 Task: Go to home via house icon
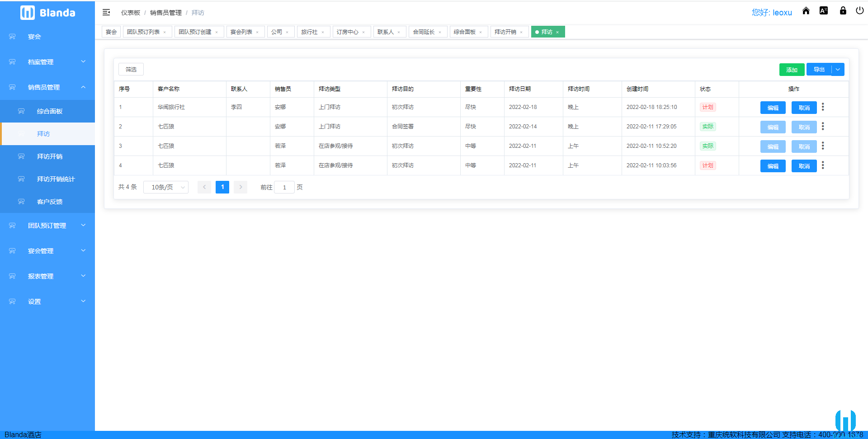(806, 11)
